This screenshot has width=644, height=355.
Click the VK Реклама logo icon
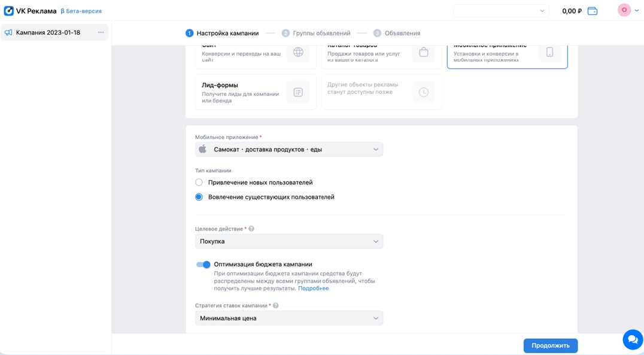9,11
